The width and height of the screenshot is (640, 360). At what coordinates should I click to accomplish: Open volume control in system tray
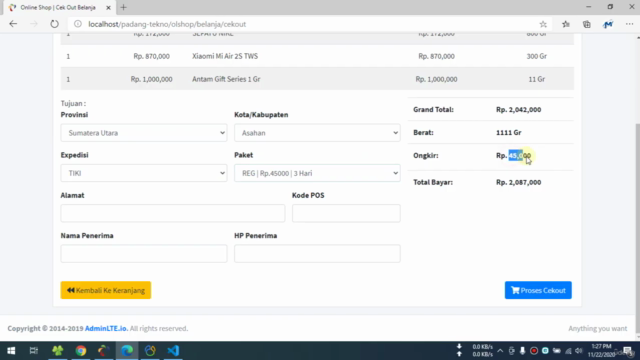tap(579, 351)
